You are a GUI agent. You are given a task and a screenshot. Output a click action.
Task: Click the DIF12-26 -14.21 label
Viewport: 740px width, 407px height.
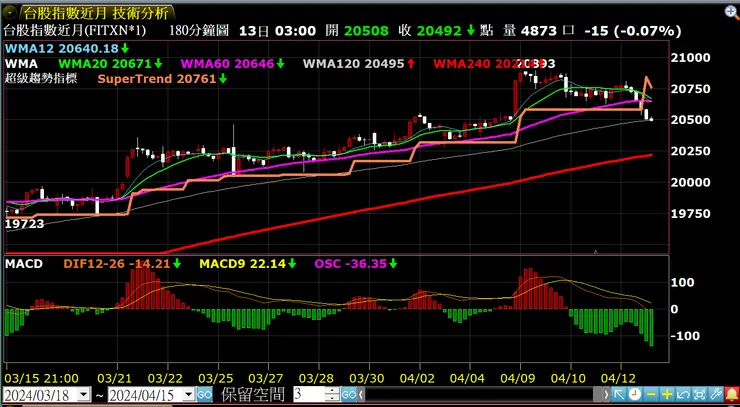pyautogui.click(x=119, y=264)
